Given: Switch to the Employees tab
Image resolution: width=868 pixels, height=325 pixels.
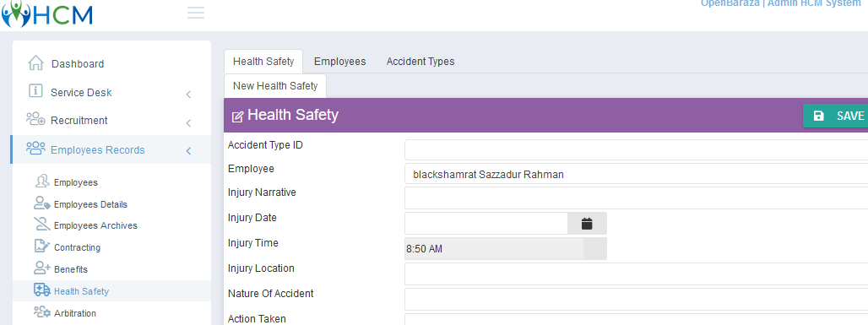Looking at the screenshot, I should [x=340, y=62].
